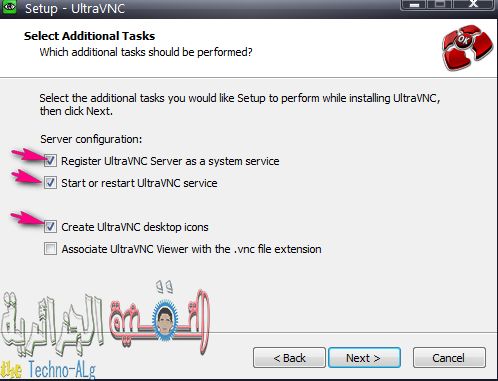Disable Create UltraVNC desktop icons checkbox
Viewport: 498px width, 381px height.
(50, 227)
